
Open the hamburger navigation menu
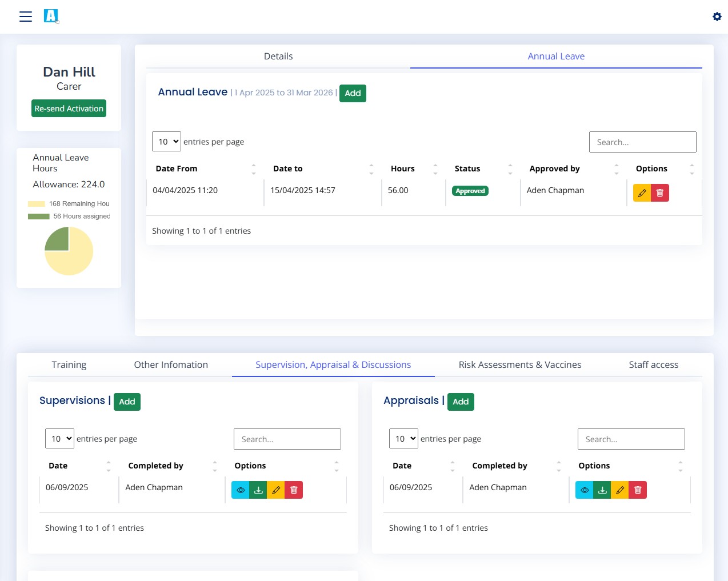(26, 17)
